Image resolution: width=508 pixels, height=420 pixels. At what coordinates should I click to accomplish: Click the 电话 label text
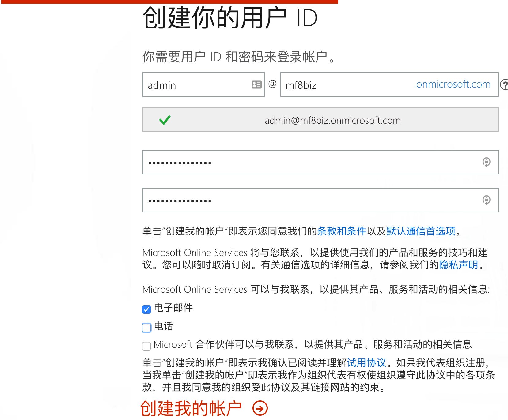[x=163, y=326]
